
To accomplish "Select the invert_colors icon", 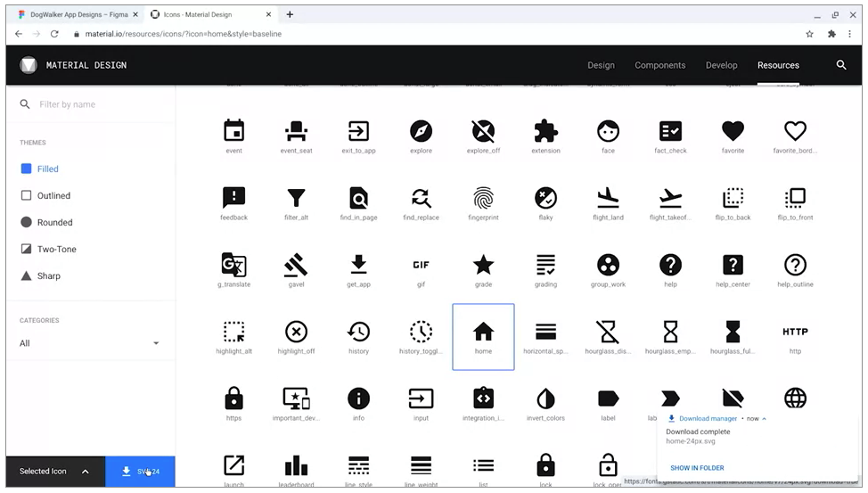I will pos(545,399).
